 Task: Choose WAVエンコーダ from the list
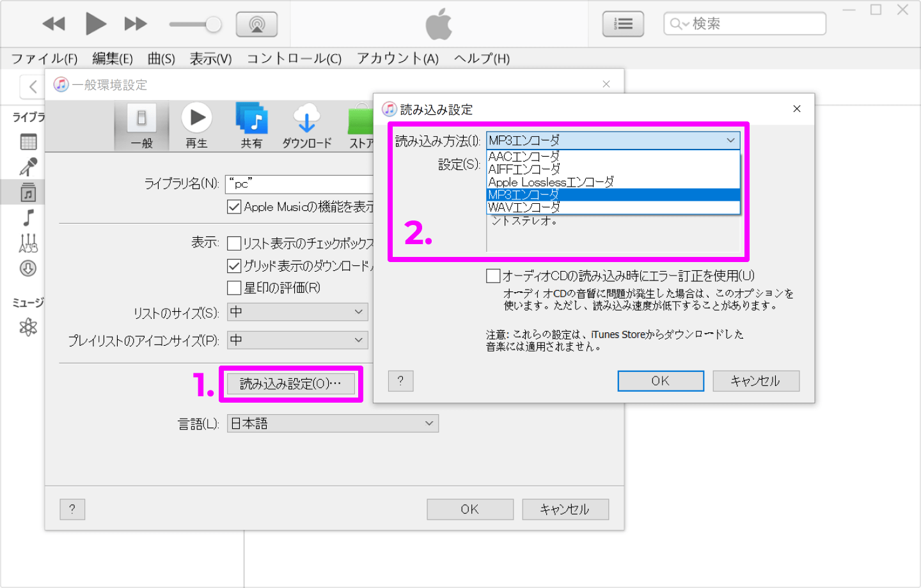point(613,208)
